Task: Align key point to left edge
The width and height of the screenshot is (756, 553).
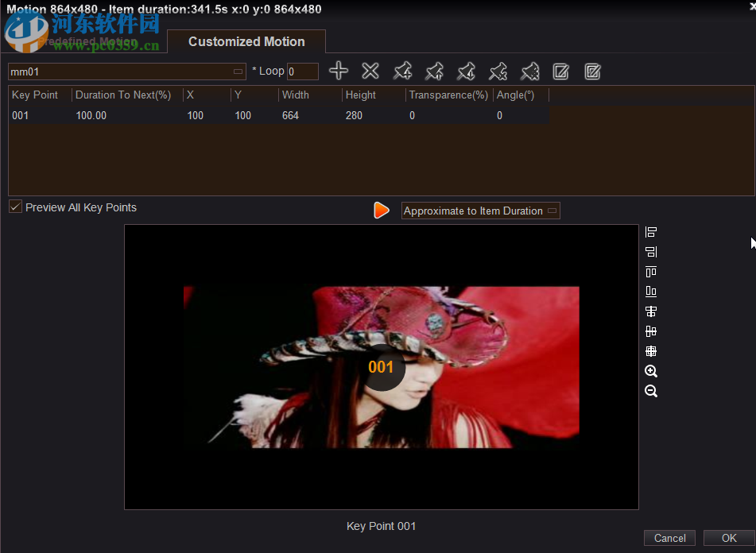Action: pos(650,232)
